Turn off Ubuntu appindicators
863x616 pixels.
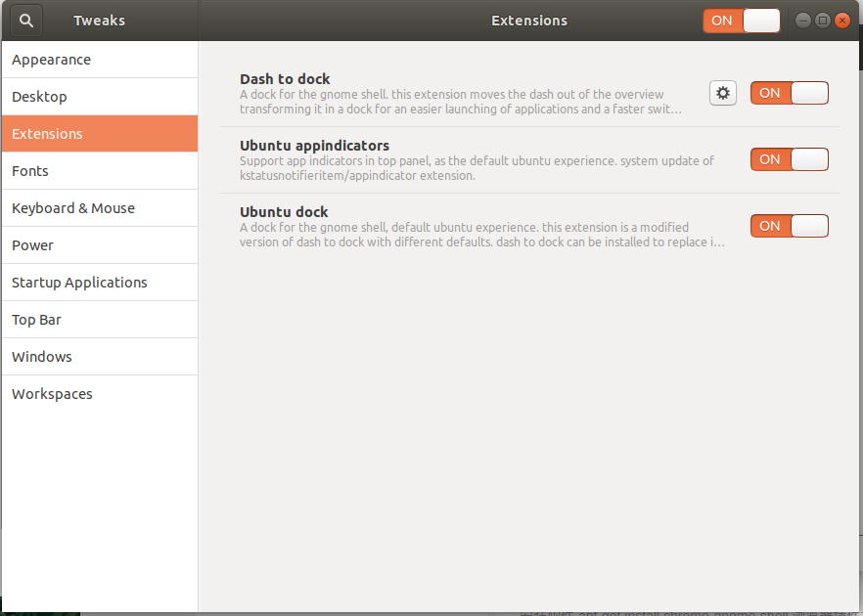[x=789, y=158]
